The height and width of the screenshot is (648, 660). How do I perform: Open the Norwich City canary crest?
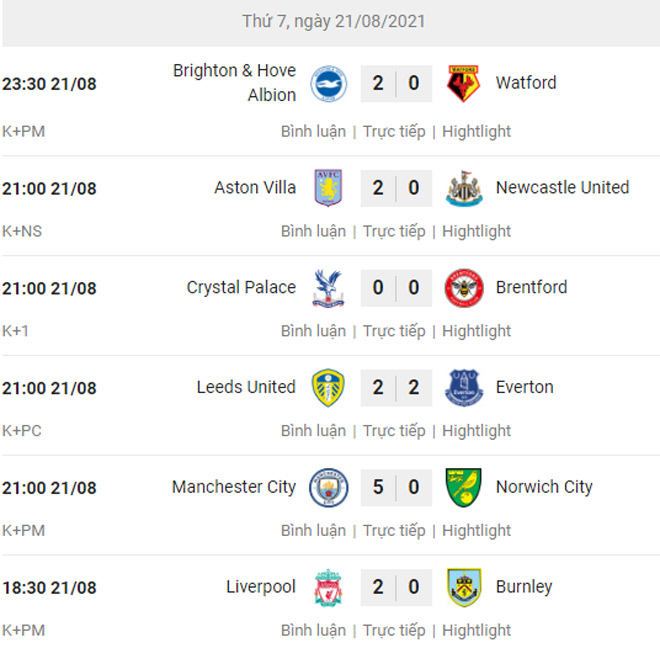464,488
